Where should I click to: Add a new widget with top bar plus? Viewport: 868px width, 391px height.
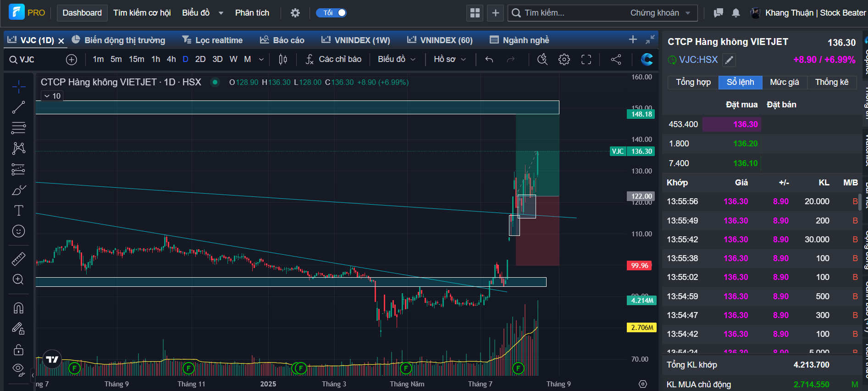click(x=496, y=13)
